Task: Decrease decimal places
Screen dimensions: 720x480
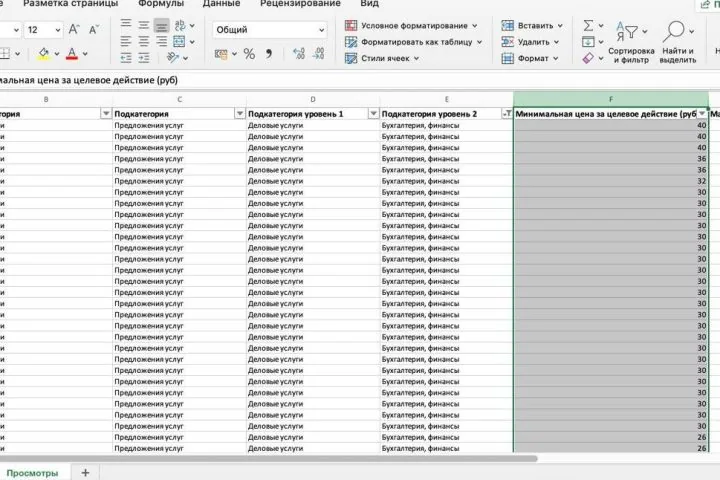Action: (x=318, y=54)
